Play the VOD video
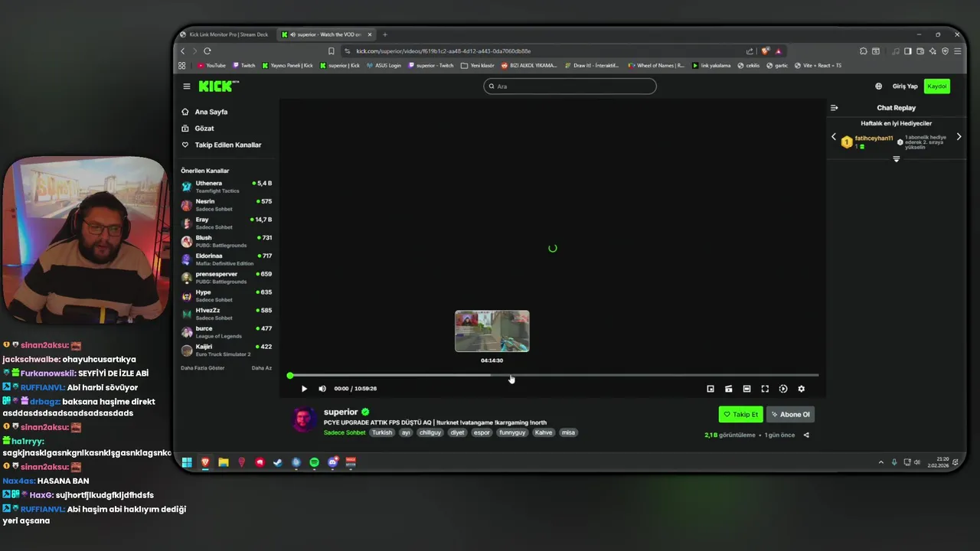Screen dimensions: 980x551 (x=304, y=389)
